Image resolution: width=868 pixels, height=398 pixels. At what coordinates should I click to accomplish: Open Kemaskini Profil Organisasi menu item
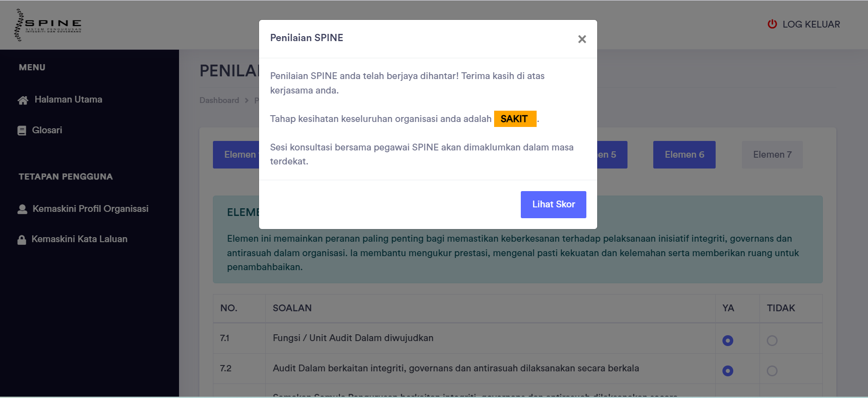[x=90, y=209]
